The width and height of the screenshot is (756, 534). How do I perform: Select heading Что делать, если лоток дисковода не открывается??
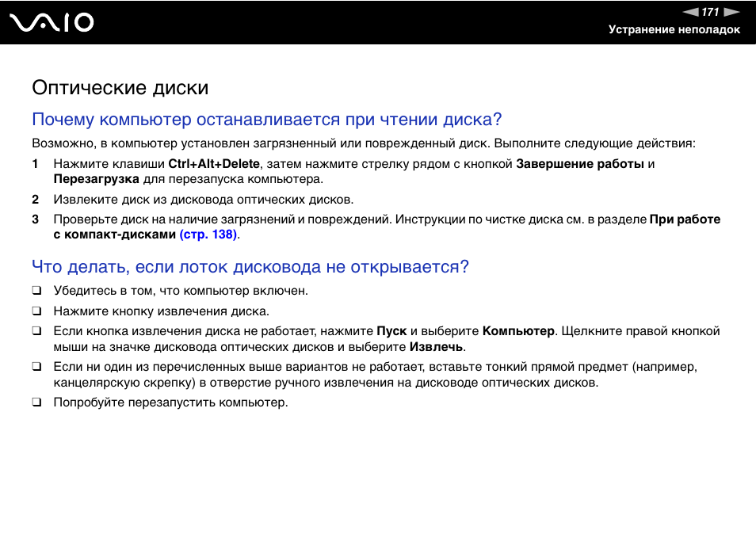click(x=250, y=266)
